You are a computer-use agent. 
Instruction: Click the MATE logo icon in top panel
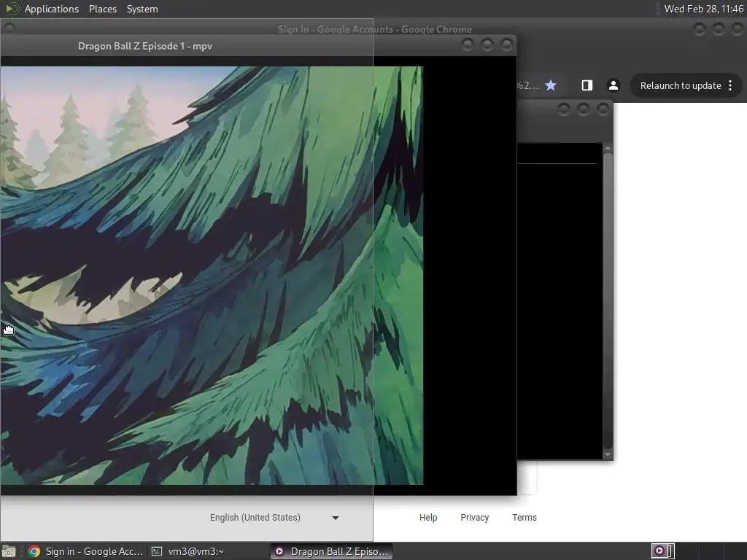click(x=12, y=9)
